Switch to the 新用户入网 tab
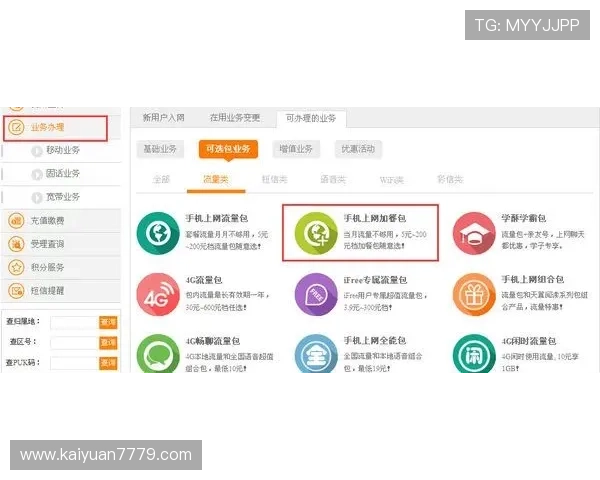 point(164,118)
